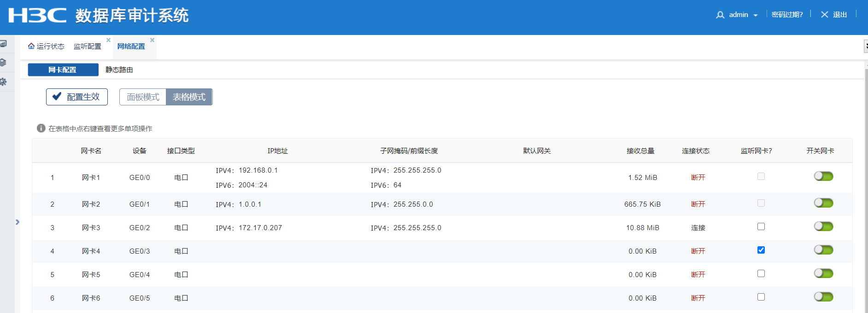Click the 接收总量 column header
Screen dimensions: 868x313
(640, 151)
